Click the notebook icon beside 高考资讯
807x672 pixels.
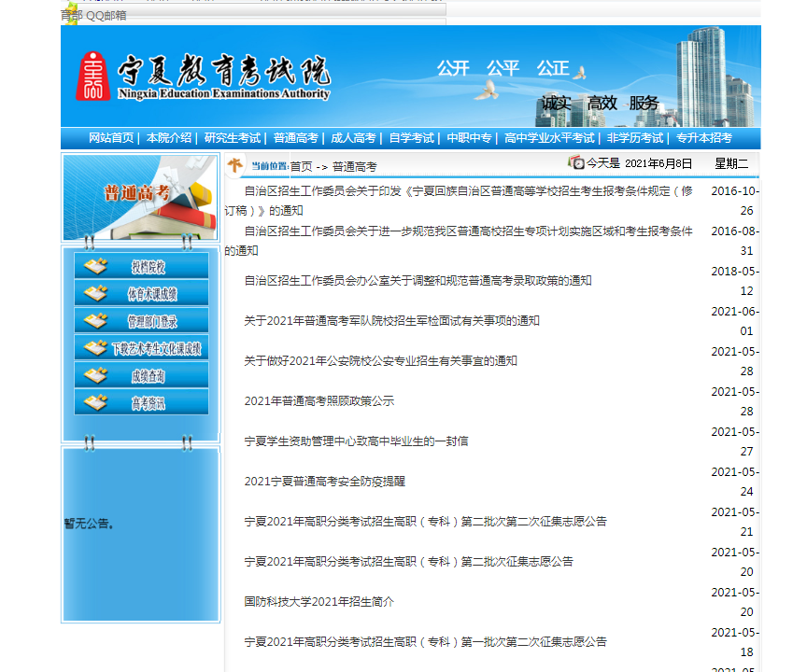point(95,402)
